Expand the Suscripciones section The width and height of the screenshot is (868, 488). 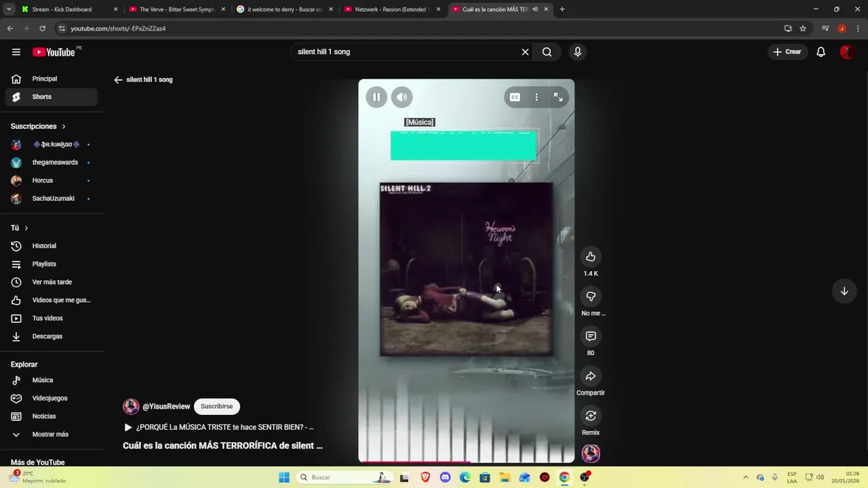click(39, 126)
